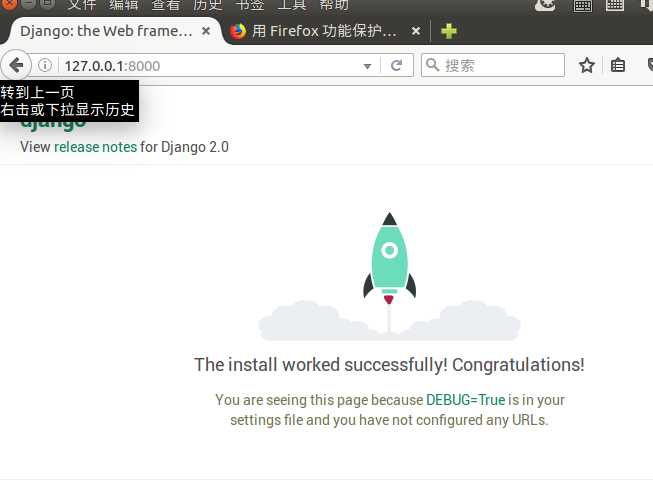653x481 pixels.
Task: Reload the page with refresh icon
Action: coord(396,65)
